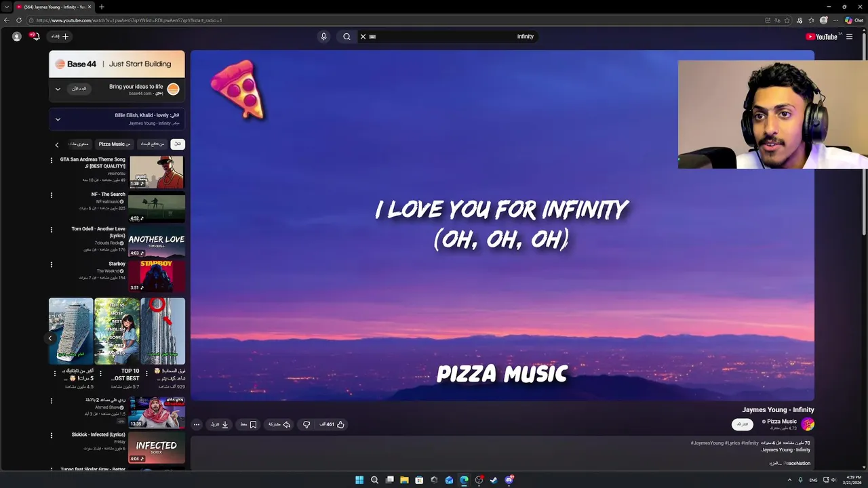This screenshot has width=868, height=488.
Task: Select the From Pizza Music filter chip
Action: 115,144
